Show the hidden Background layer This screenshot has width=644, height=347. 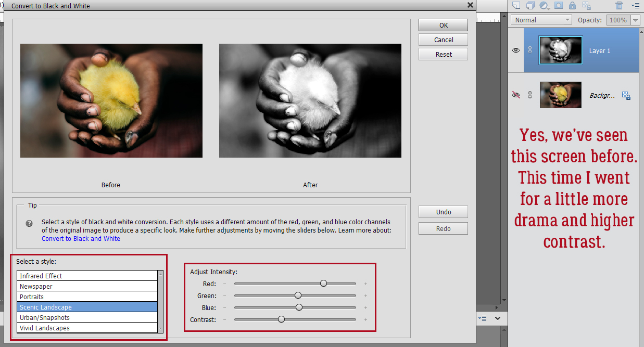point(516,95)
